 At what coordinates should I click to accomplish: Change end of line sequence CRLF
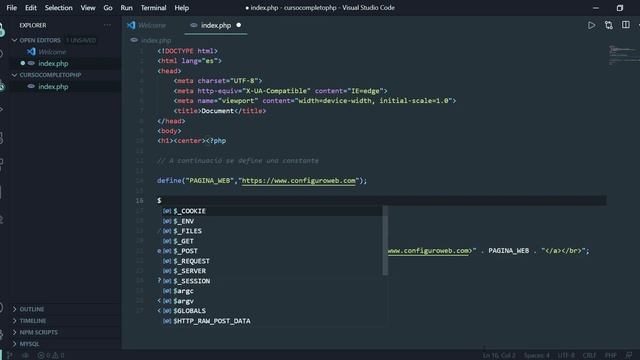coord(589,356)
